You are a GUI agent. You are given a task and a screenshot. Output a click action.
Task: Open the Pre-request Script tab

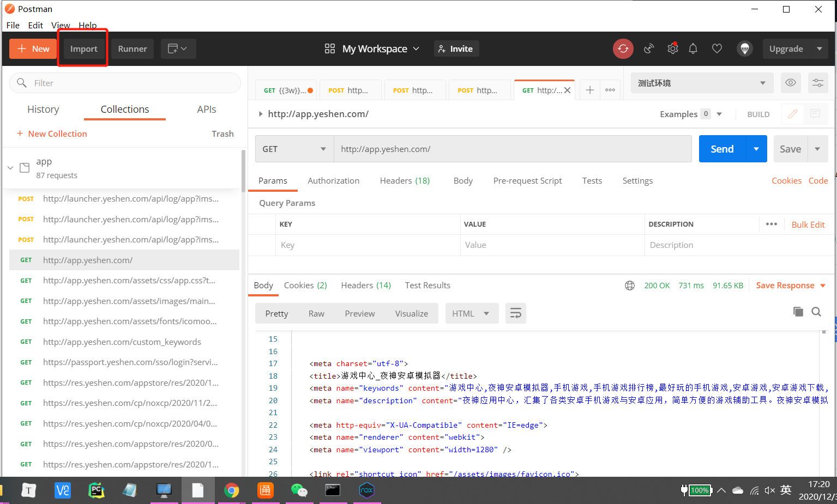click(x=527, y=181)
